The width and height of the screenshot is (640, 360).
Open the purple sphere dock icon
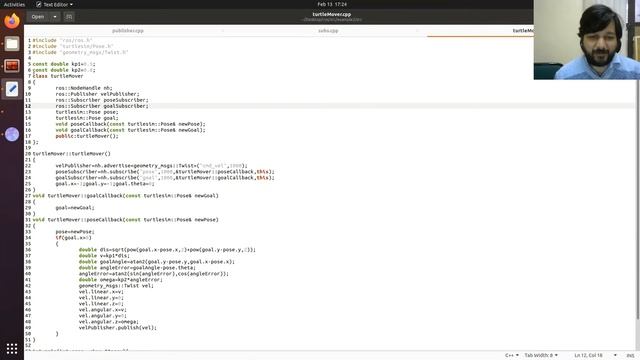pyautogui.click(x=12, y=134)
